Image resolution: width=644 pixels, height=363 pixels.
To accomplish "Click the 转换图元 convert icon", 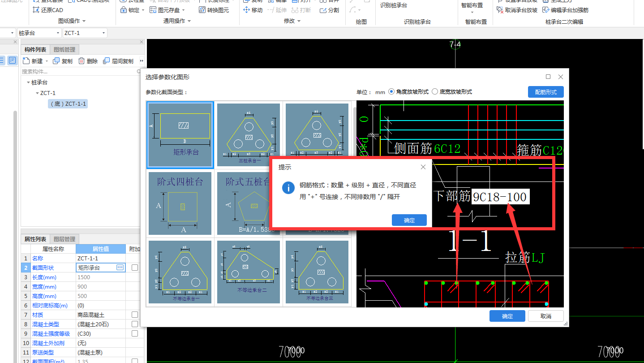I will (x=202, y=10).
